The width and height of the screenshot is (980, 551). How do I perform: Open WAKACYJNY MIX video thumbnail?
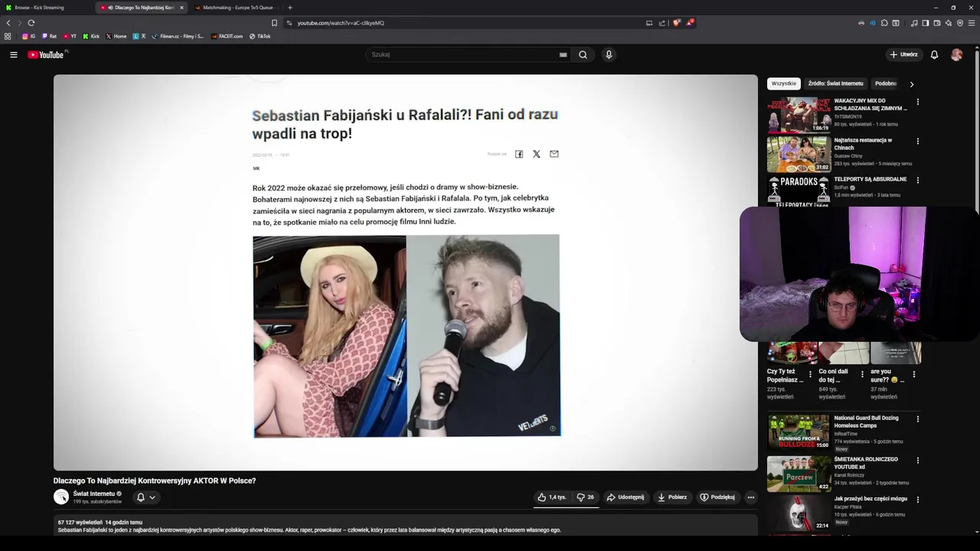pos(799,115)
